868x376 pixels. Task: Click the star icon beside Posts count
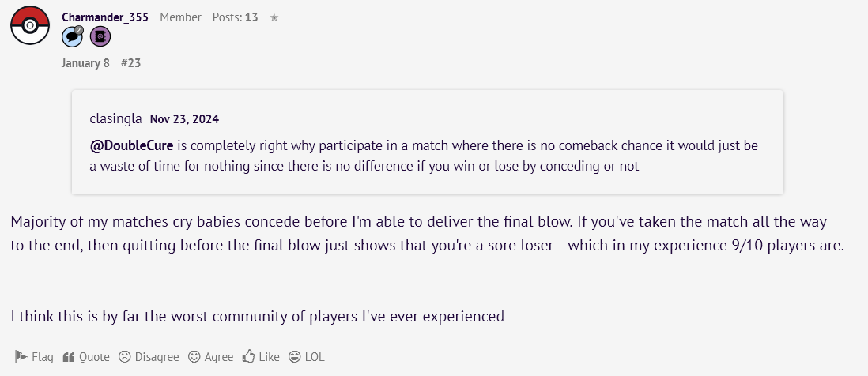click(x=274, y=17)
